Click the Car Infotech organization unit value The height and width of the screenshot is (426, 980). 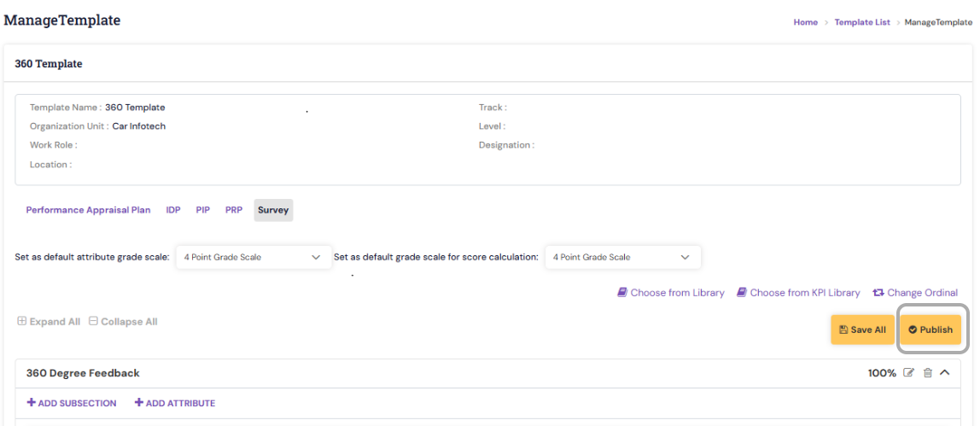(139, 126)
